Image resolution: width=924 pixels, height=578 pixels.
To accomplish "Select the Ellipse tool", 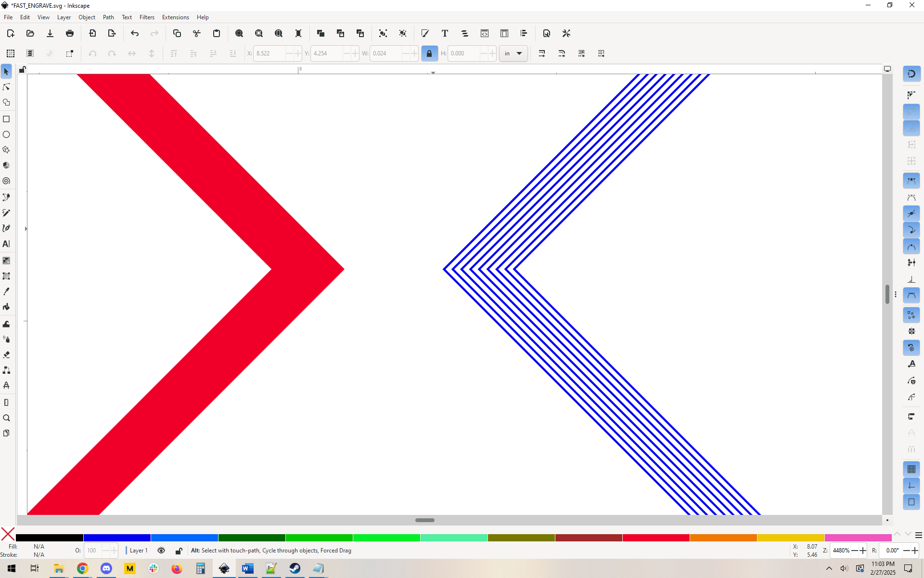I will pyautogui.click(x=6, y=134).
